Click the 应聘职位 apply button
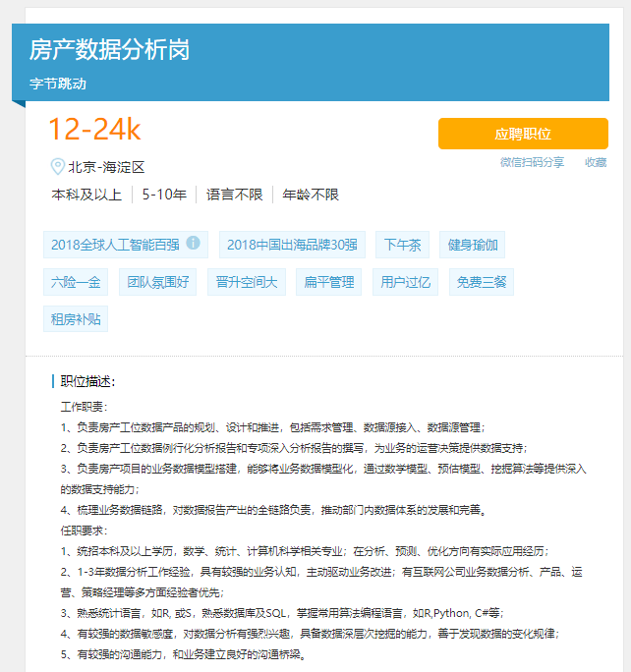631x672 pixels. [x=523, y=134]
